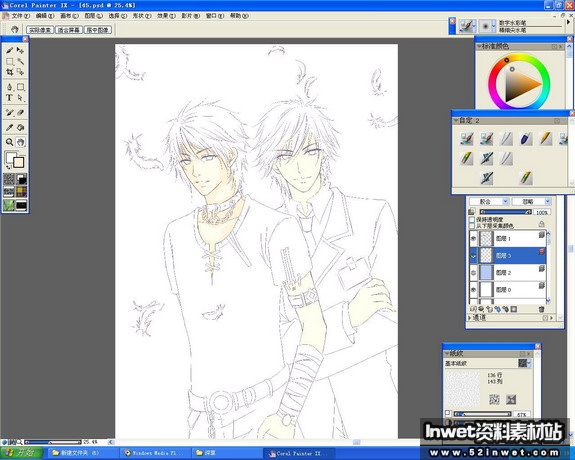The height and width of the screenshot is (460, 575).
Task: Open the weave selector in toolbox
Action: [x=21, y=191]
